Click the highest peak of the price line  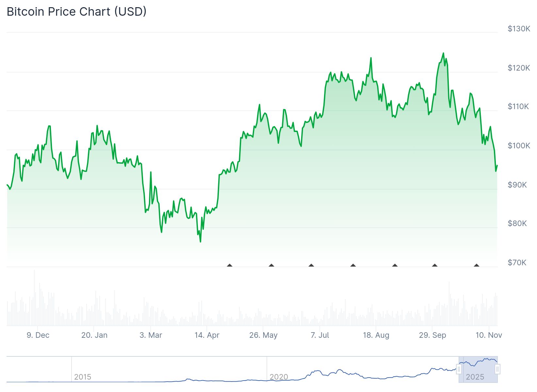pos(443,53)
